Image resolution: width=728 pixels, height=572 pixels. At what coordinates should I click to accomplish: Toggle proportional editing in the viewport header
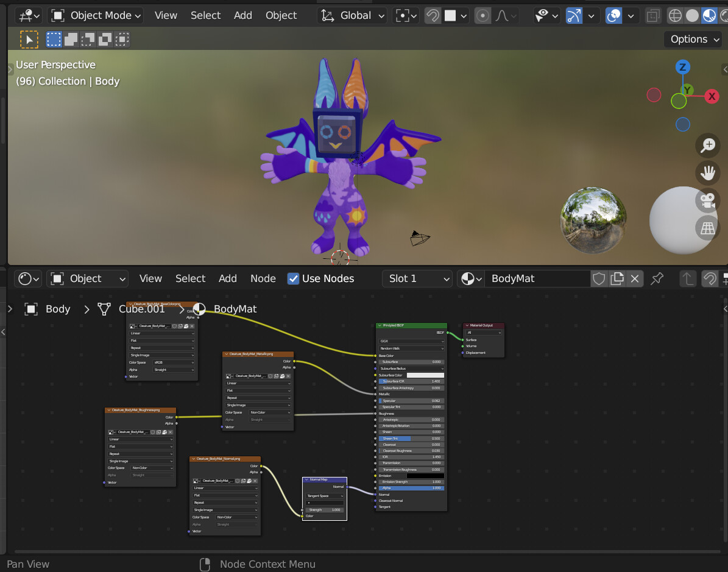click(483, 16)
